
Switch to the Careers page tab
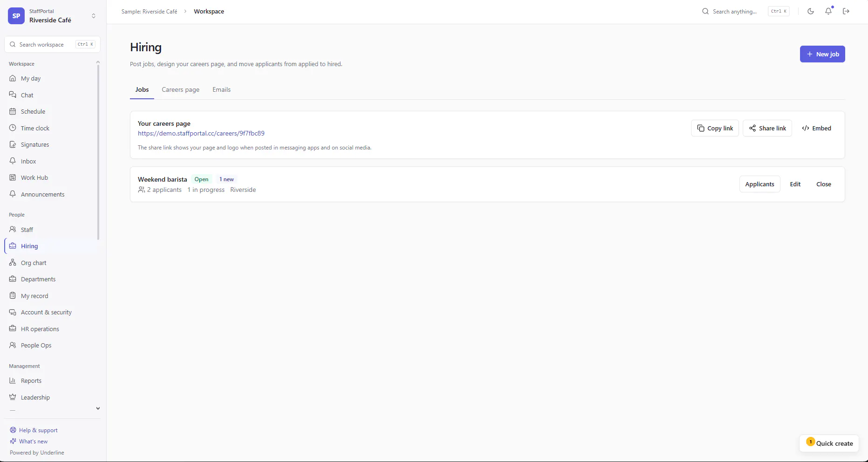tap(181, 89)
